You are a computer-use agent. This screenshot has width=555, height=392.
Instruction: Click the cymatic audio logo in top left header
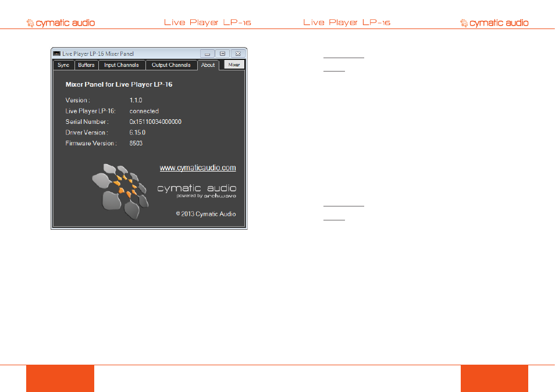(61, 23)
